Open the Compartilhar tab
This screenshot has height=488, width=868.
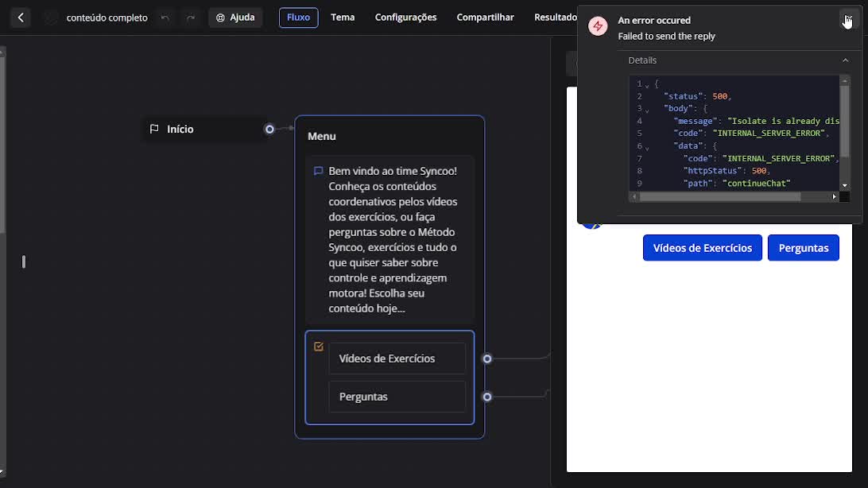(x=485, y=17)
